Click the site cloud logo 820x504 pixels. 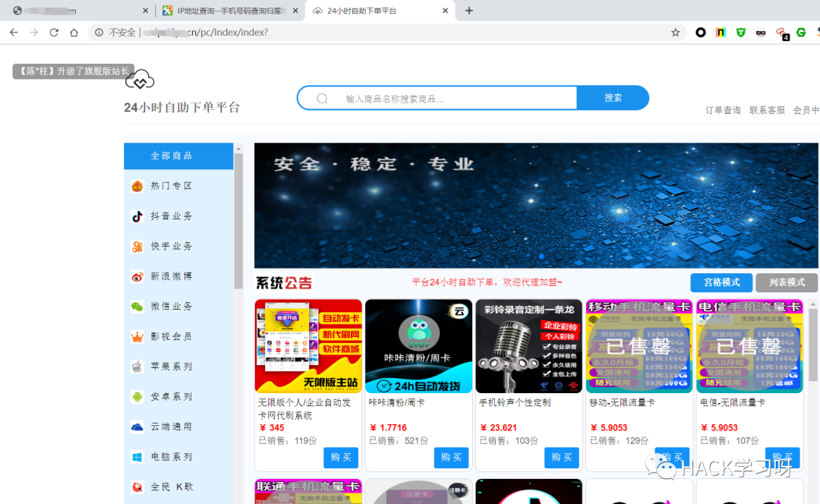[140, 80]
